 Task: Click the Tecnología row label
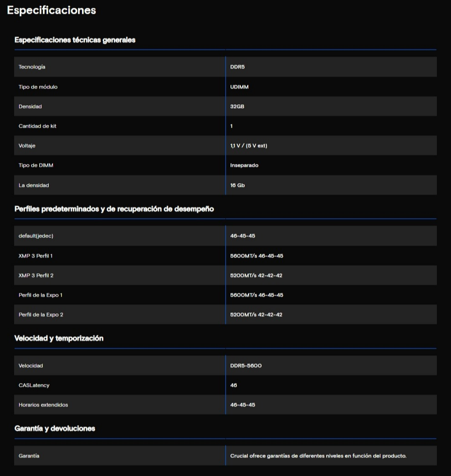click(32, 67)
